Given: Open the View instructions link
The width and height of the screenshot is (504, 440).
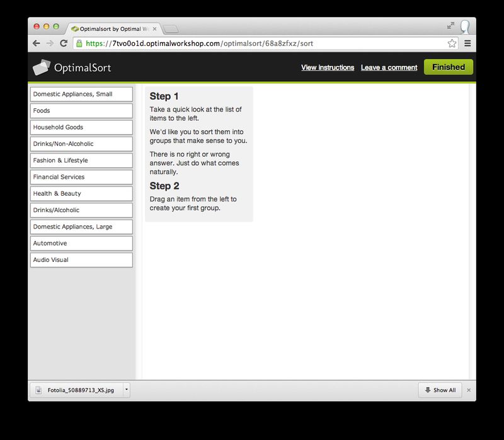Looking at the screenshot, I should (328, 67).
